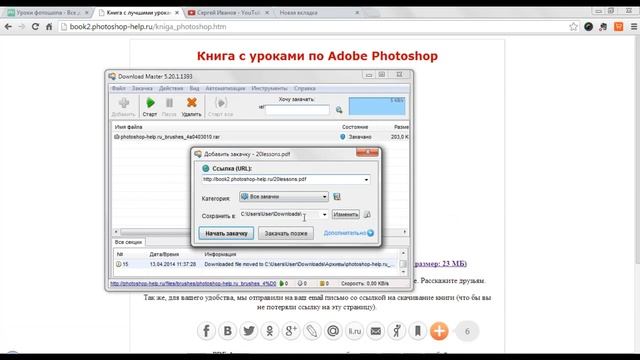The height and width of the screenshot is (360, 640).
Task: Click the black round extension icon in Chrome
Action: point(589,27)
